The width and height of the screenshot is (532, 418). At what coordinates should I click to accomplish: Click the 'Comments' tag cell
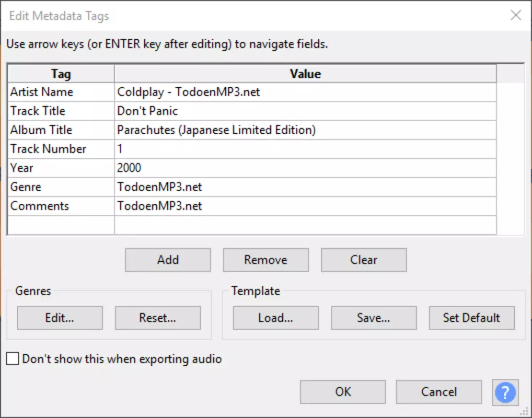pos(61,206)
